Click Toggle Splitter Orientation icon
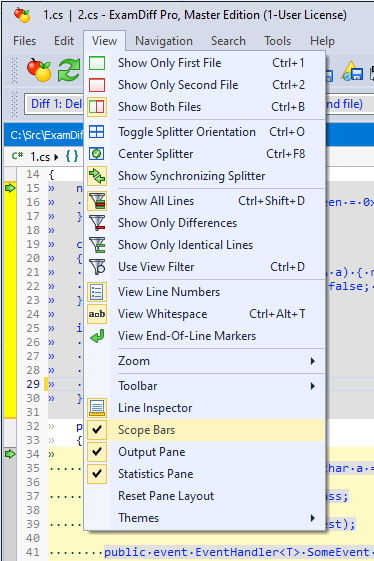The width and height of the screenshot is (374, 561). coord(97,132)
